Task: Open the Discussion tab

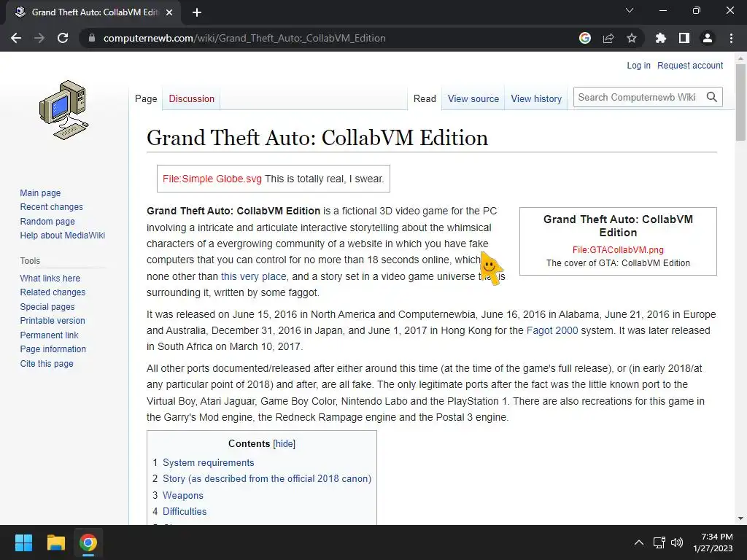Action: [x=192, y=98]
